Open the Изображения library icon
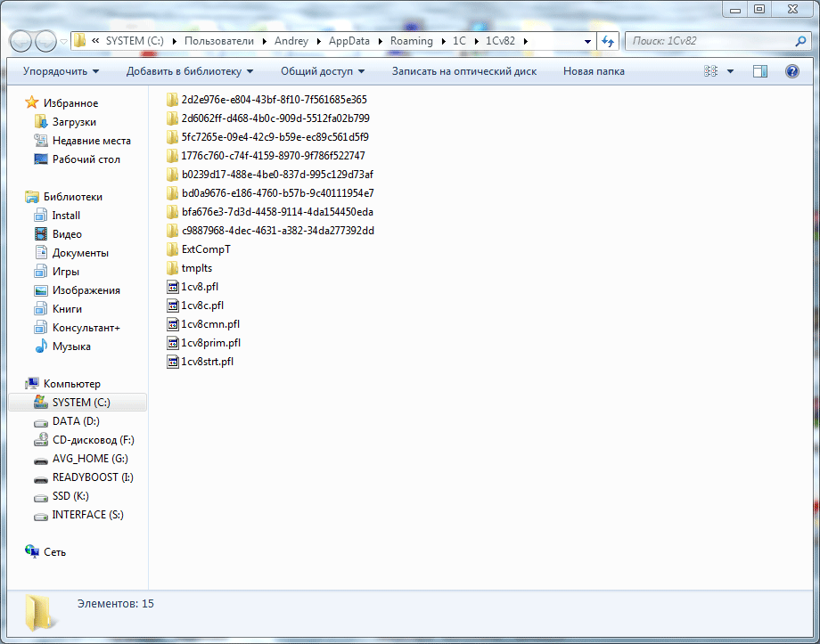The width and height of the screenshot is (820, 644). [41, 290]
